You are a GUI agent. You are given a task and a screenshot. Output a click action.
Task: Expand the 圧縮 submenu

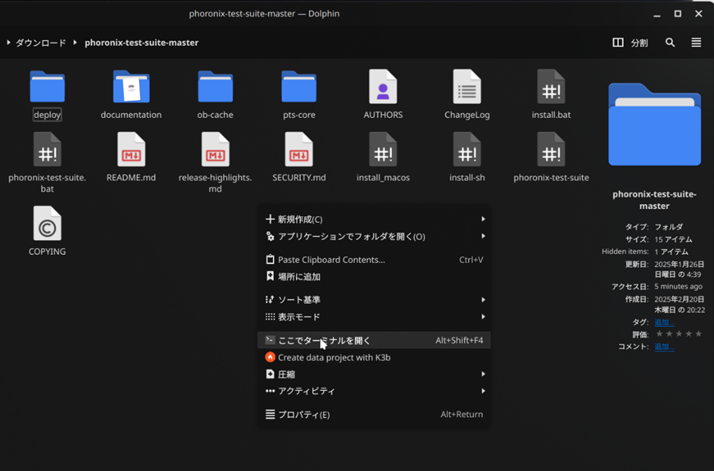[x=374, y=374]
